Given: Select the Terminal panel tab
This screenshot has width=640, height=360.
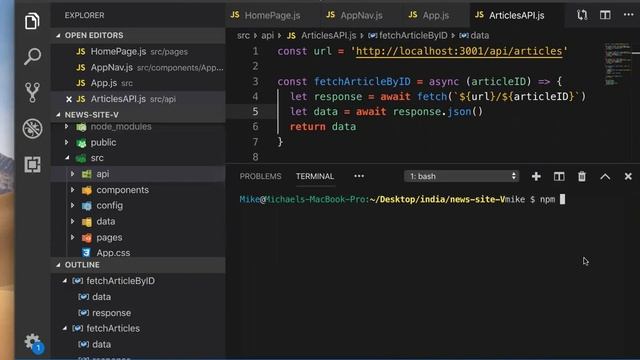Looking at the screenshot, I should [315, 176].
